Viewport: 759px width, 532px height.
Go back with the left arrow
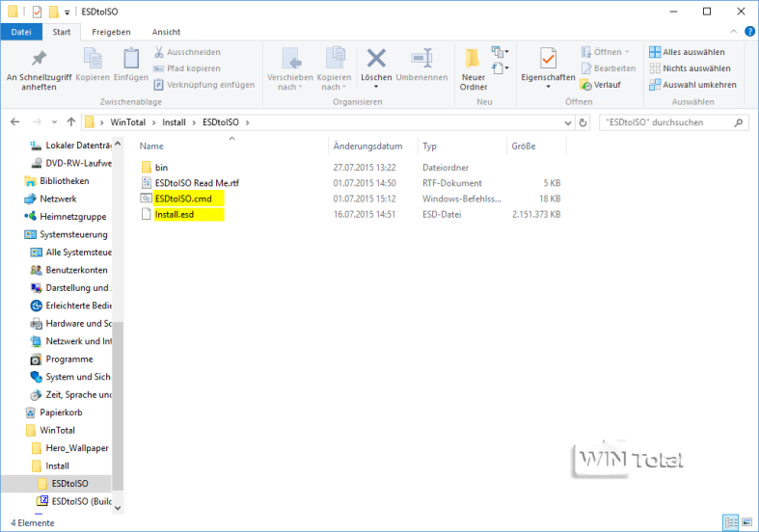point(15,122)
